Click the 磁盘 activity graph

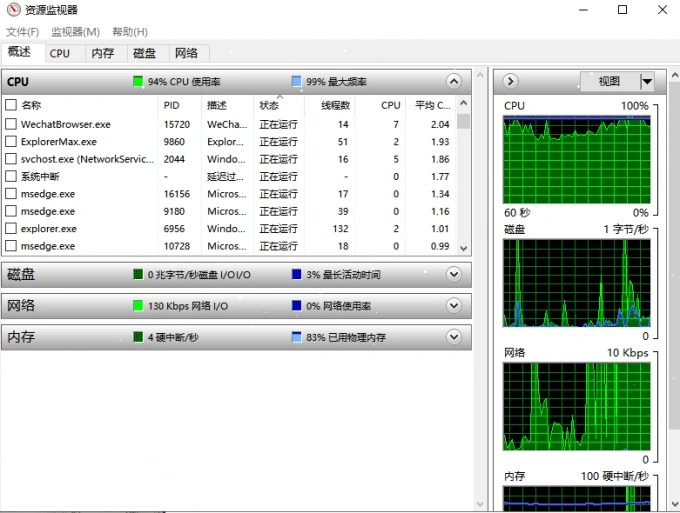tap(577, 283)
